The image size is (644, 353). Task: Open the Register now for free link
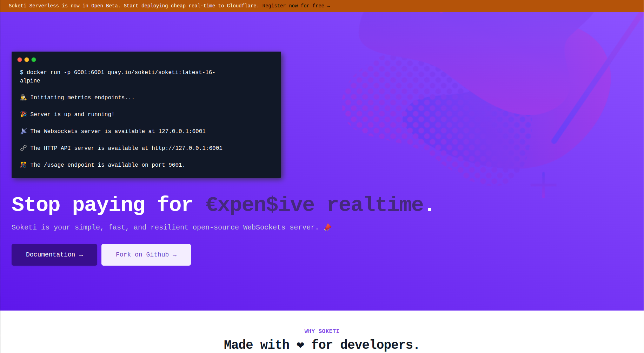tap(296, 6)
